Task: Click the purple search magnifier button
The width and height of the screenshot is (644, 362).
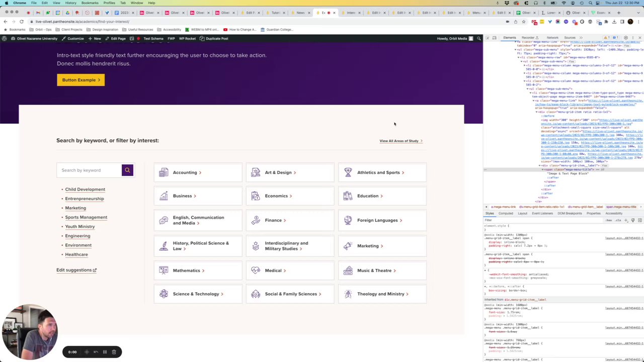Action: 127,170
